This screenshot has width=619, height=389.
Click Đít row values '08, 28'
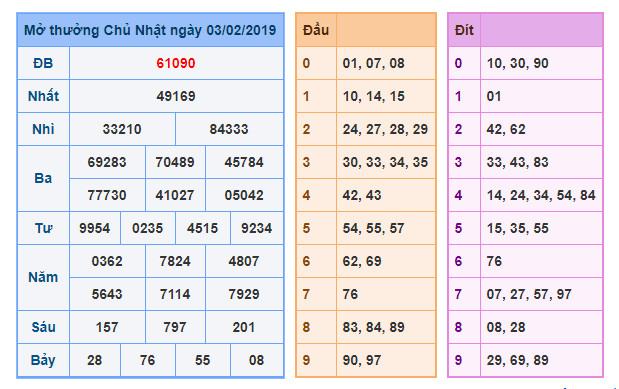click(506, 327)
